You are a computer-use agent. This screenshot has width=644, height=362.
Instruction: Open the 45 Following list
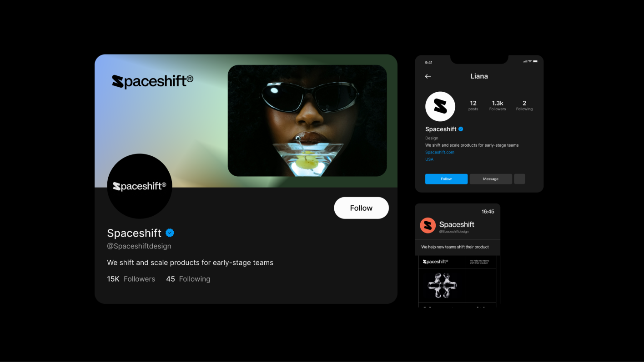188,279
